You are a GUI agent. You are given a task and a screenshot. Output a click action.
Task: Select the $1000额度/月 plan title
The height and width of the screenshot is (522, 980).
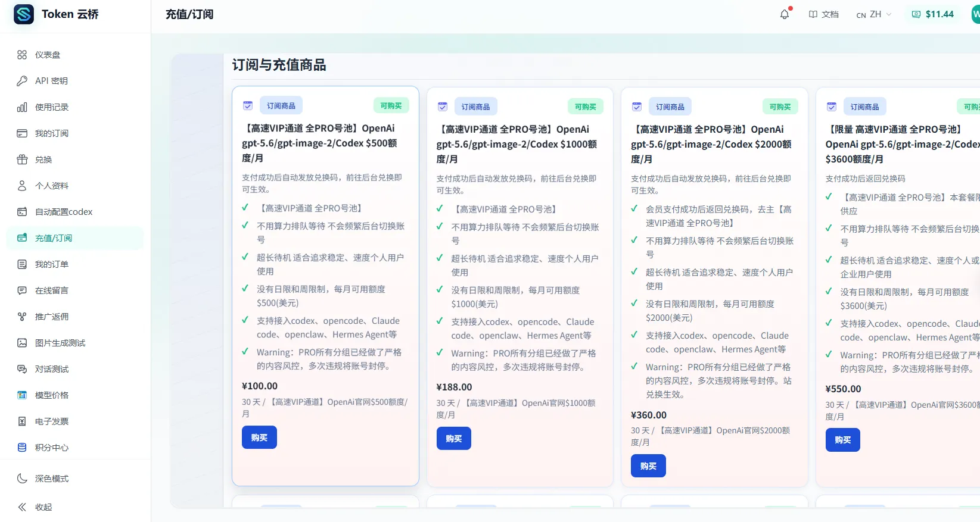pyautogui.click(x=517, y=144)
